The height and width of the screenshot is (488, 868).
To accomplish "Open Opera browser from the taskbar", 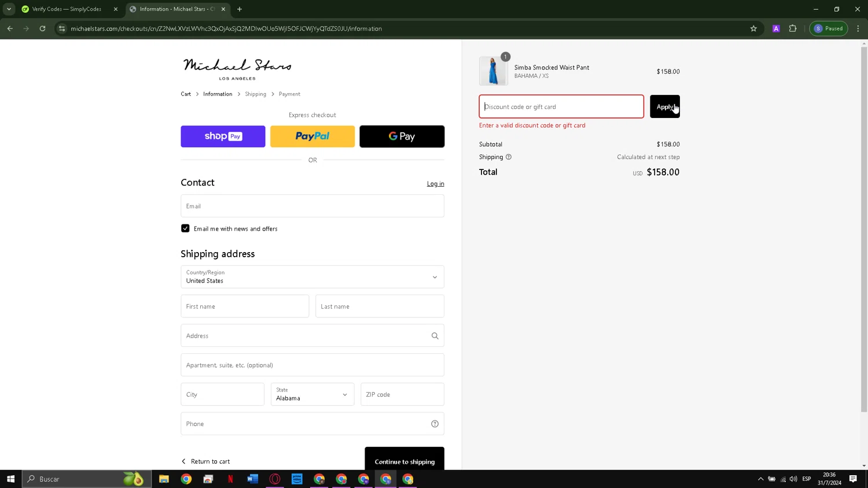I will pyautogui.click(x=275, y=479).
